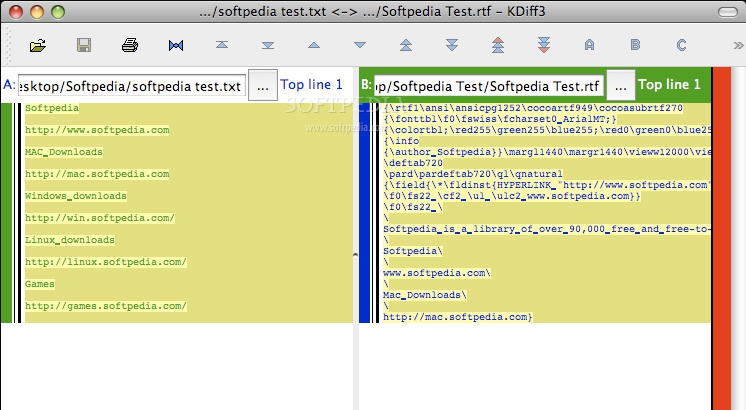Click the 'Softpedia' first line in pane A

(52, 108)
